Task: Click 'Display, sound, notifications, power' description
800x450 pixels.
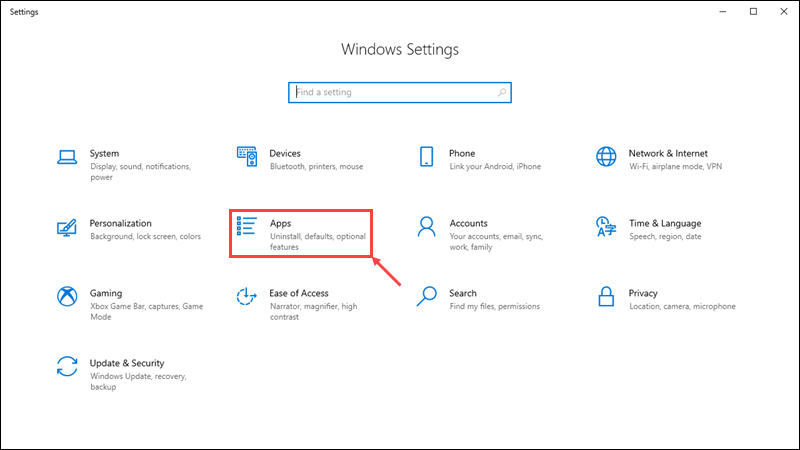Action: [140, 172]
